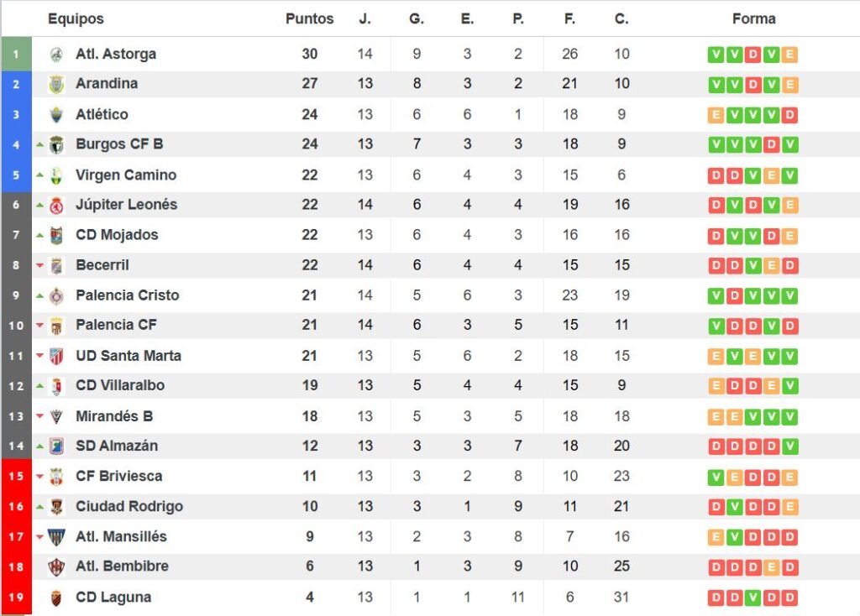Screen dimensions: 860x616
Task: Click the CD Laguna club badge
Action: point(56,598)
